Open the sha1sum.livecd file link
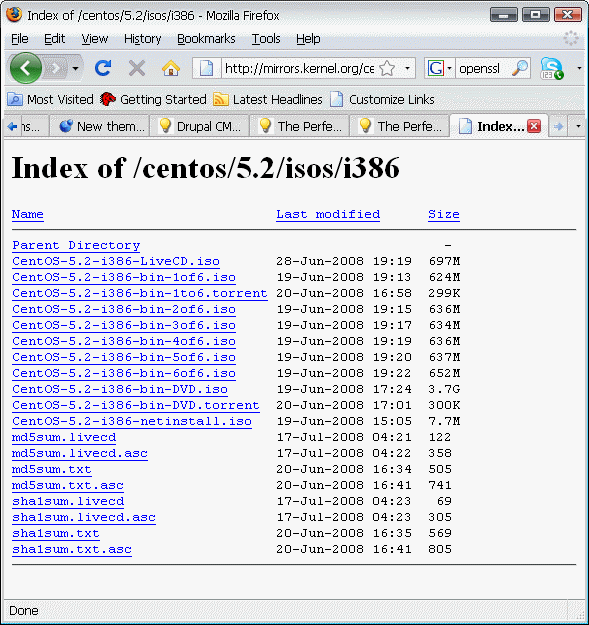 [x=68, y=501]
